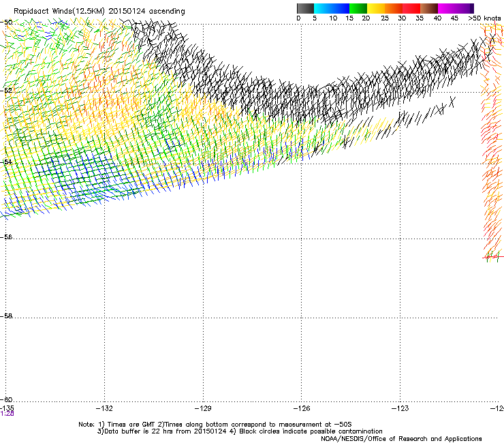Viewport: 504px width, 443px height.
Task: Click the yellow 20-25 knots color band
Action: (376, 8)
